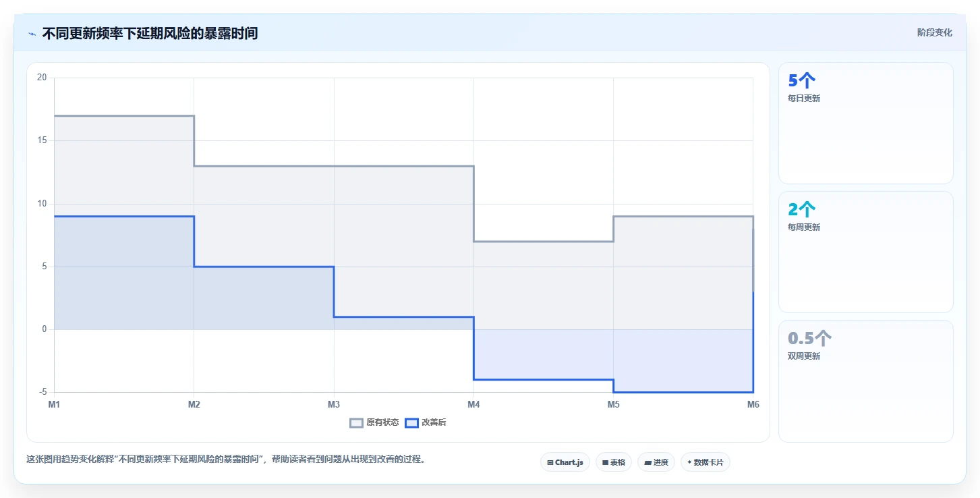
Task: Click the sparkle icon in the 数据卡片 tag
Action: pyautogui.click(x=689, y=463)
